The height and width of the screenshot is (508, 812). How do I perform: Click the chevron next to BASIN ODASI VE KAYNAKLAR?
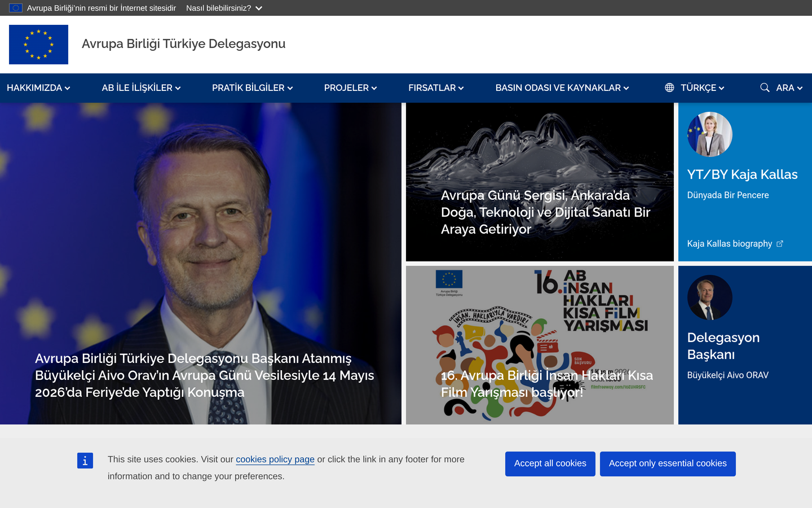(626, 88)
